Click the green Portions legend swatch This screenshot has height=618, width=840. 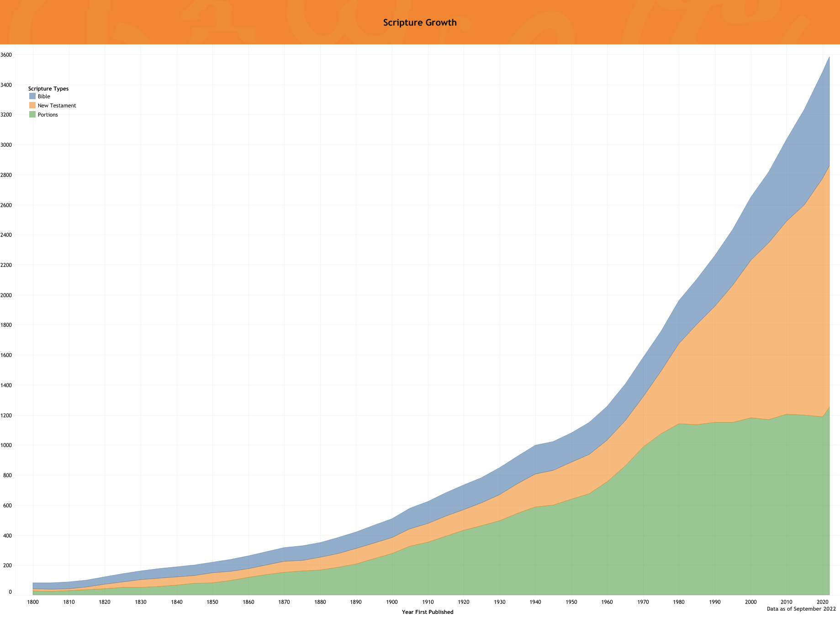point(32,115)
